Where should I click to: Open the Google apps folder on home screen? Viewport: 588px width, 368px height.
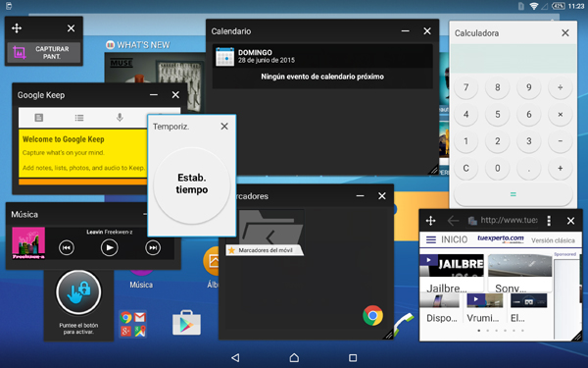(x=132, y=324)
